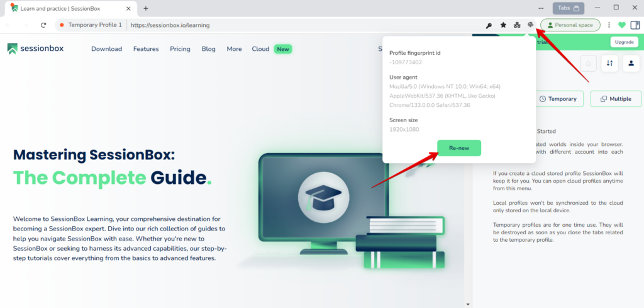Open the Features nav item
The width and height of the screenshot is (644, 308).
[146, 49]
